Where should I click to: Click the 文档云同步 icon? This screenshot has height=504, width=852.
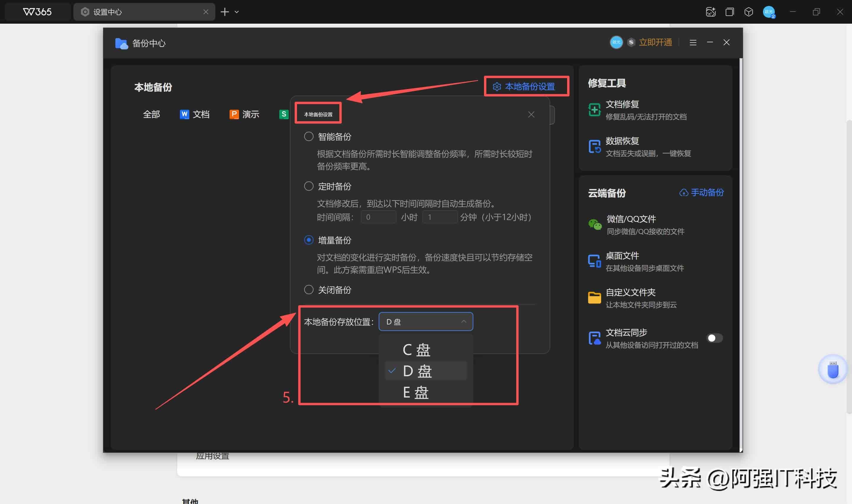[594, 338]
